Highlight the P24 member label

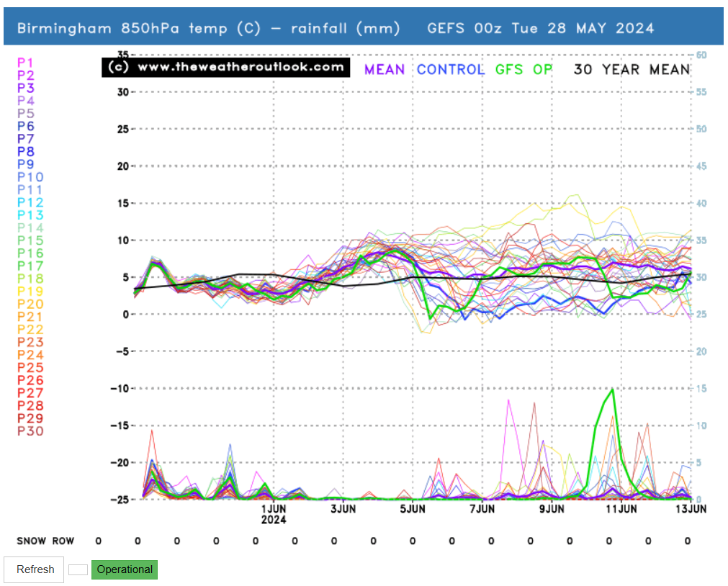[30, 355]
